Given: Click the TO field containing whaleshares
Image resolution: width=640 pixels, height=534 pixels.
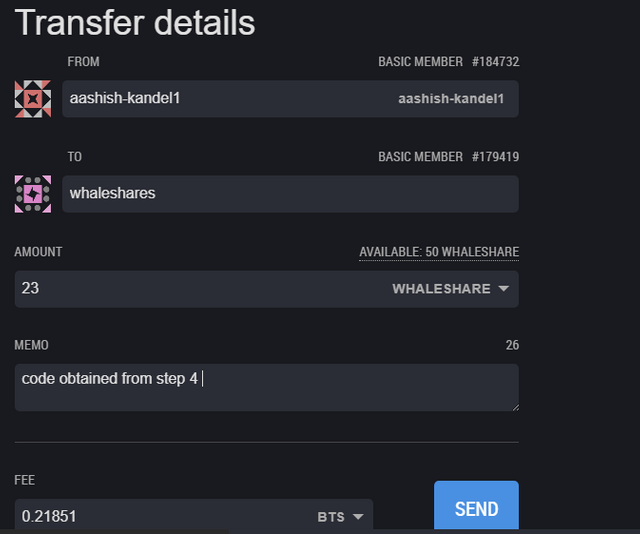Looking at the screenshot, I should (290, 194).
